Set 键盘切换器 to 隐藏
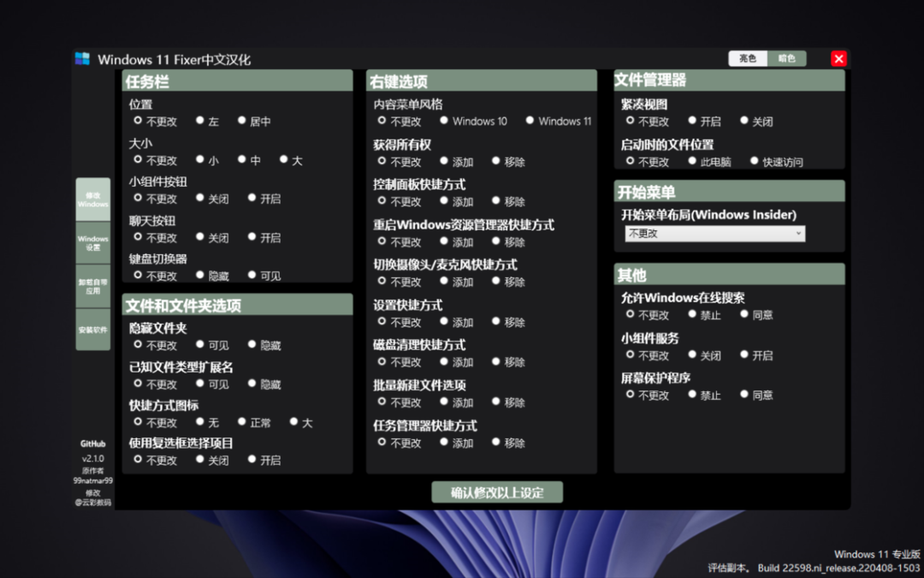924x578 pixels. click(x=213, y=276)
